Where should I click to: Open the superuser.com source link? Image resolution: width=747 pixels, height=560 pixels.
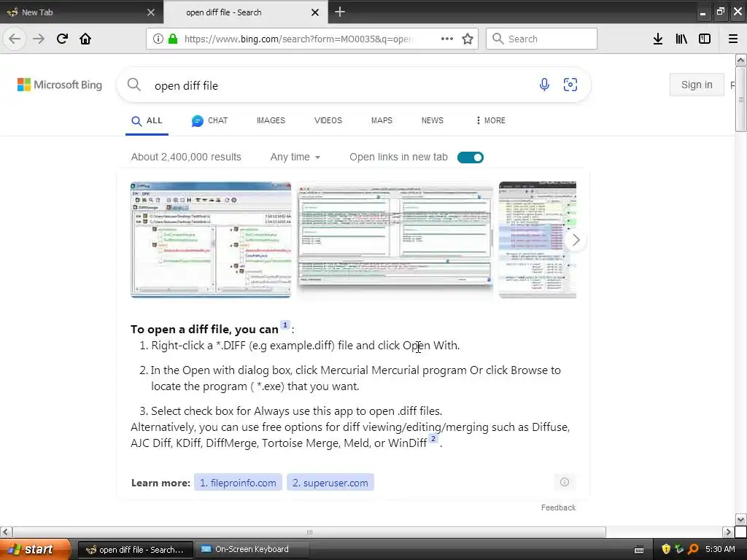pos(330,483)
